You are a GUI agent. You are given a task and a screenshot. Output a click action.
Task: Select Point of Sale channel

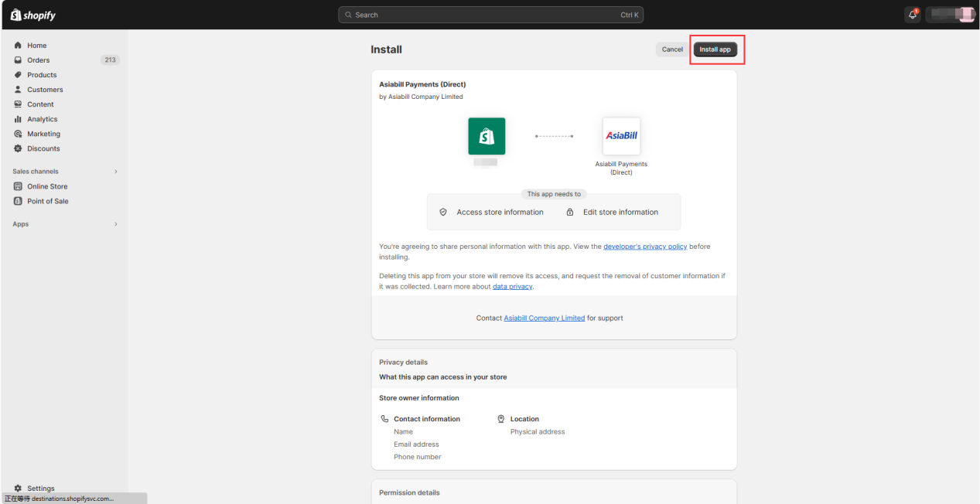(x=47, y=201)
